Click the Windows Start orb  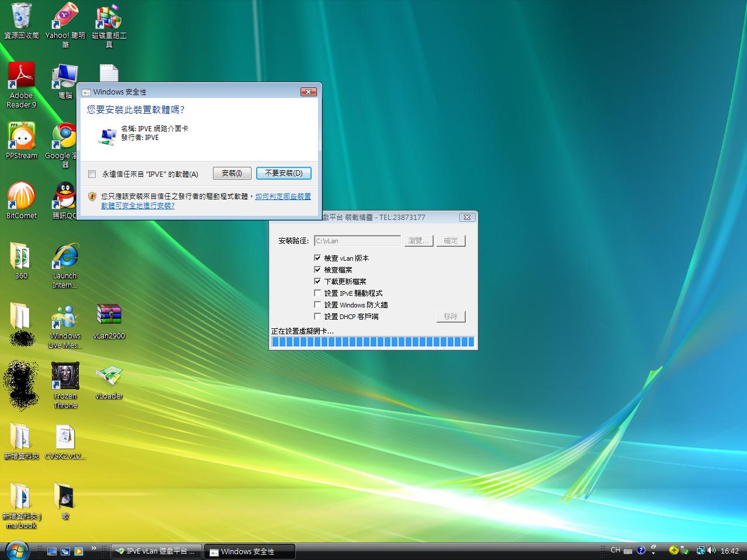[16, 551]
